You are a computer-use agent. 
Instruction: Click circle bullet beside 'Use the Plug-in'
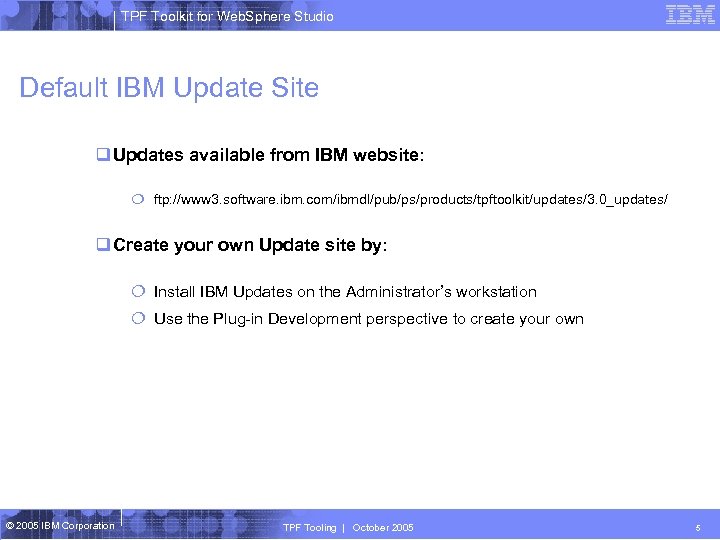tap(138, 318)
